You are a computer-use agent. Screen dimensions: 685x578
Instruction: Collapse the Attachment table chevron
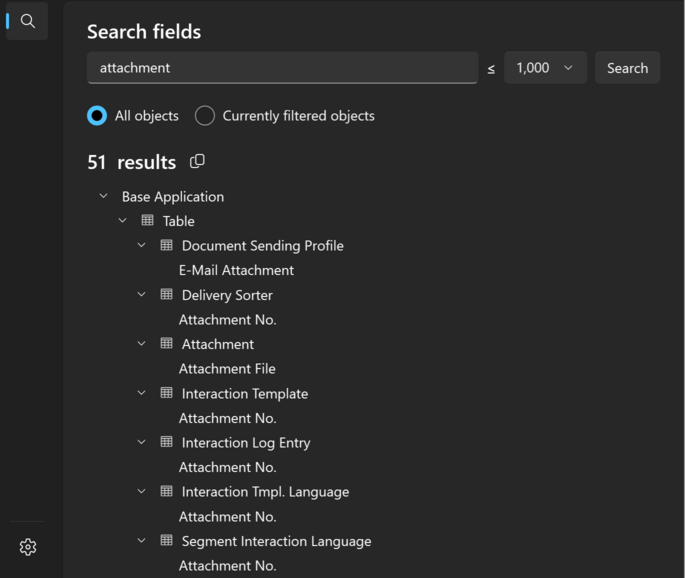142,344
